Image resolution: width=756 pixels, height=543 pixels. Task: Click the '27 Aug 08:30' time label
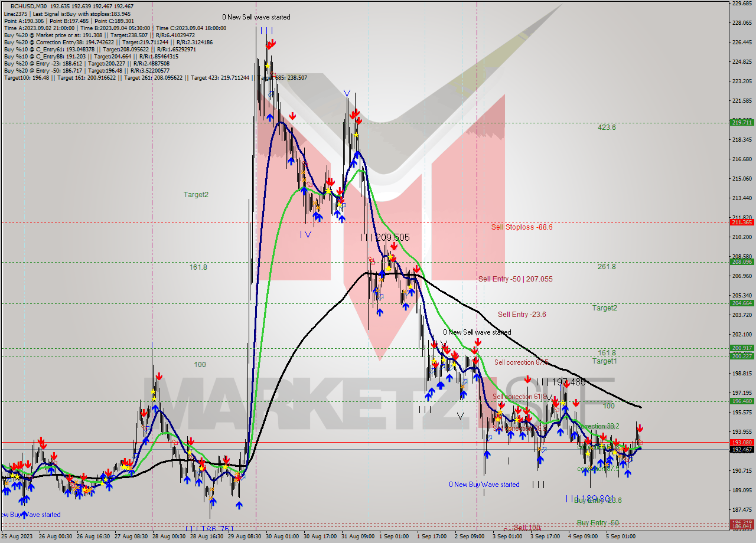coord(131,537)
